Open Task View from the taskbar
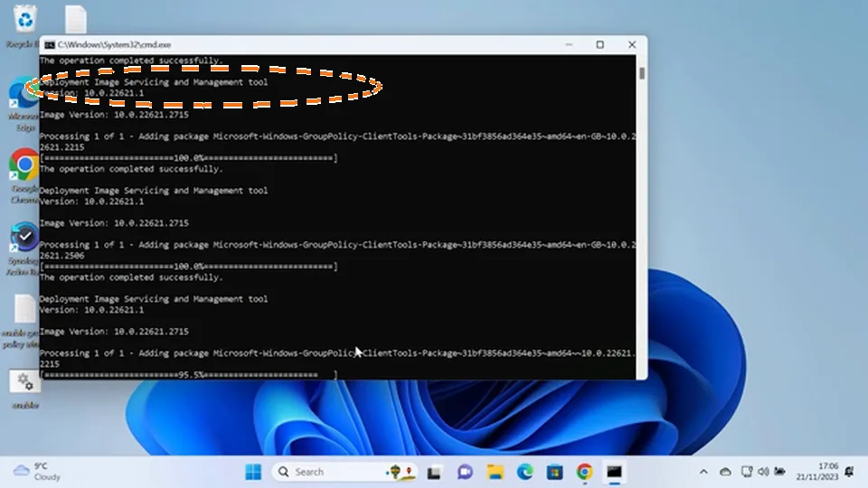The height and width of the screenshot is (488, 868). pos(434,472)
